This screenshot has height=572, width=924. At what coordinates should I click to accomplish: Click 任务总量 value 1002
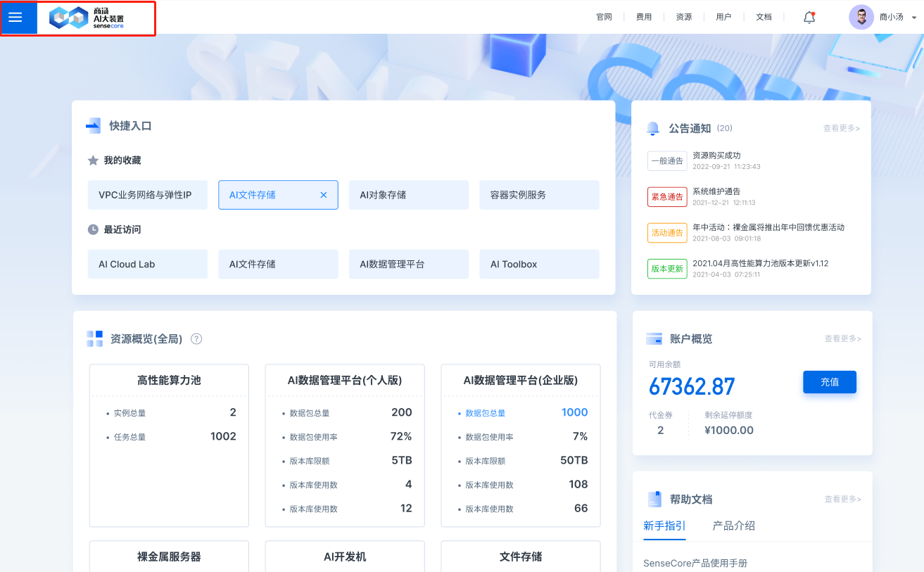[223, 436]
